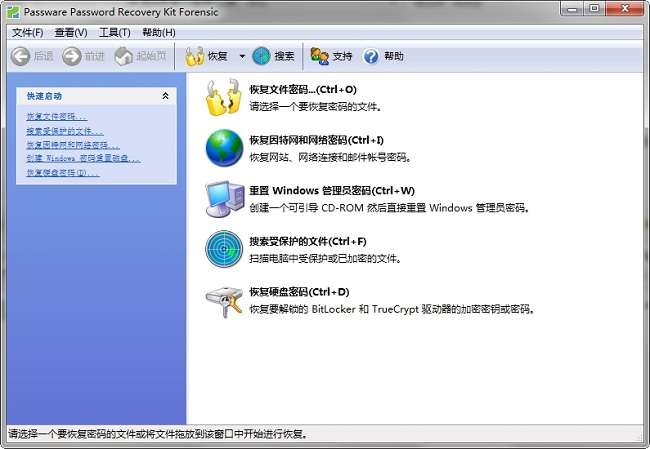Open the 查看(V) menu
This screenshot has width=650, height=449.
pos(71,32)
